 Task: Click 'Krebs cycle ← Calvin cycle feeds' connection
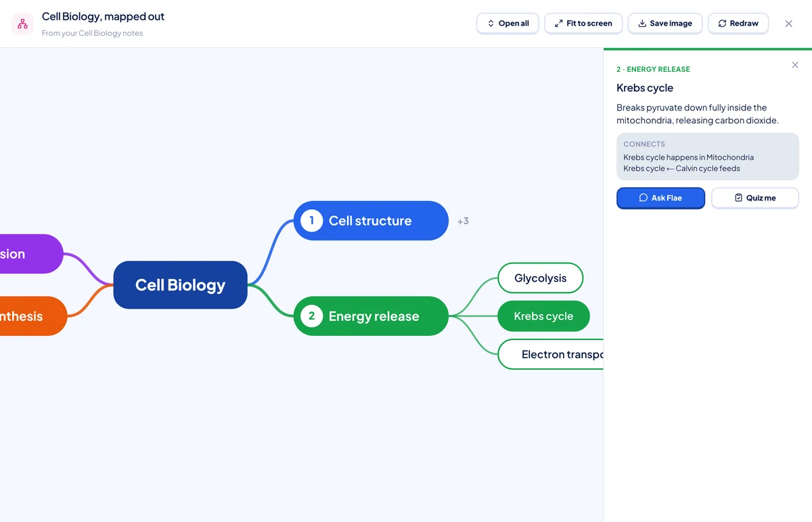681,169
